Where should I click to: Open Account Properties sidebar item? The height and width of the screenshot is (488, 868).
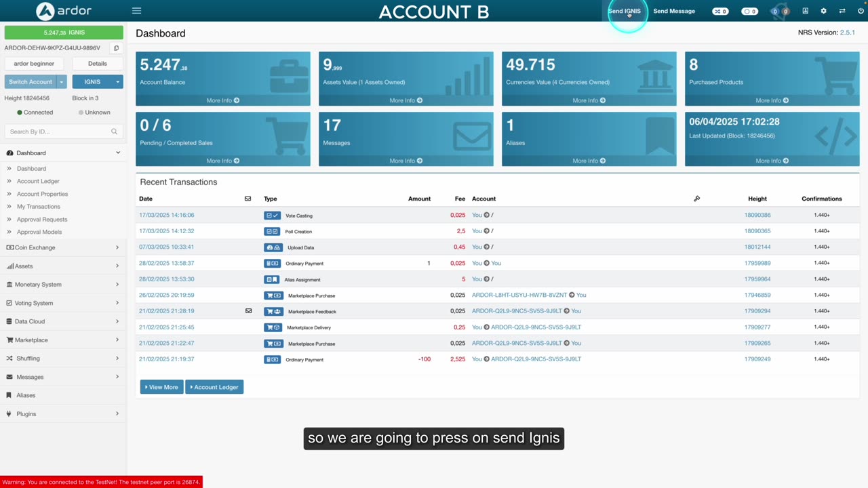(x=42, y=194)
